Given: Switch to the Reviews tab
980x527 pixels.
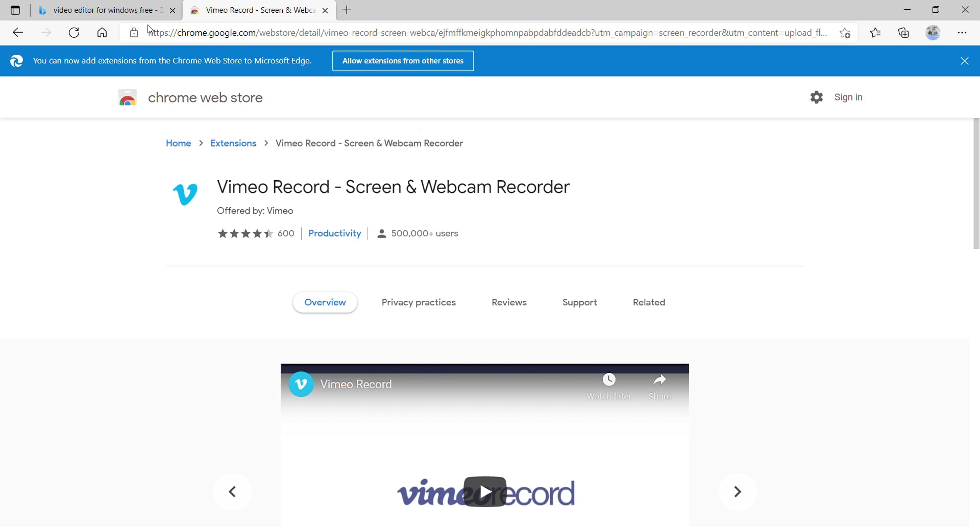Looking at the screenshot, I should pos(509,302).
